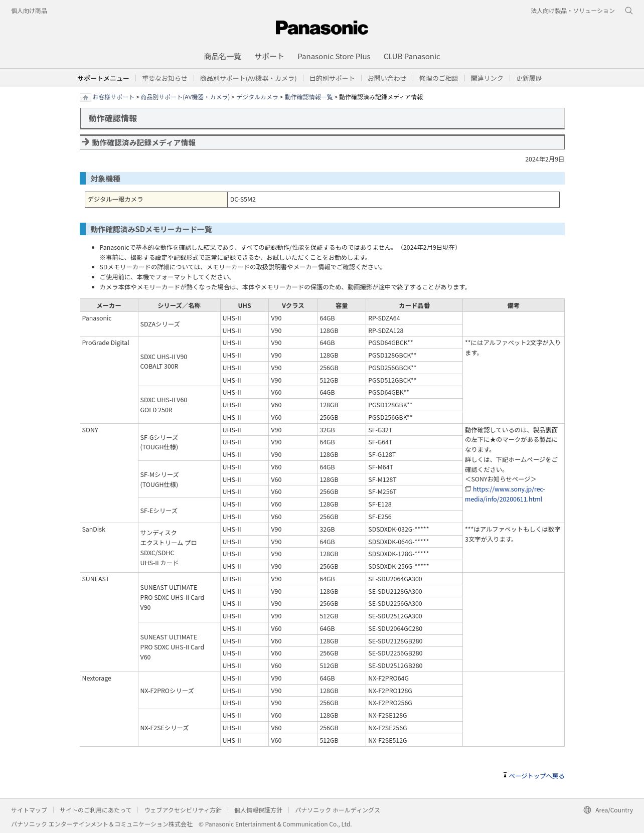Screen dimensions: 644x833
Task: Select 更新履歴 in support menu
Action: click(529, 78)
